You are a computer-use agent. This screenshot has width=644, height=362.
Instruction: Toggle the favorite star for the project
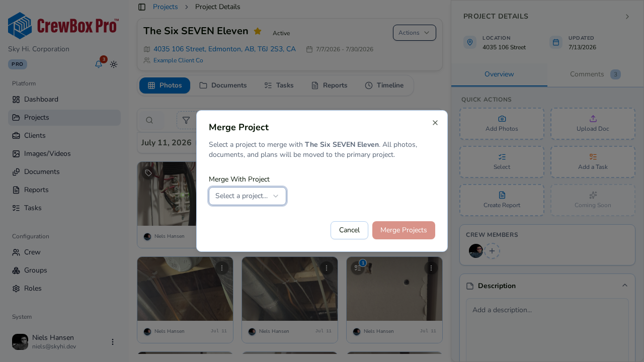258,31
